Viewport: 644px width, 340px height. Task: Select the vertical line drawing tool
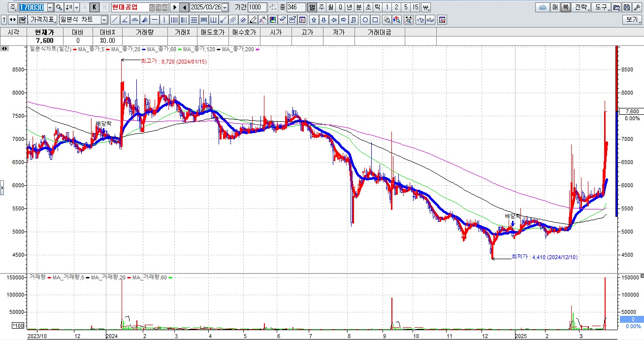164,20
